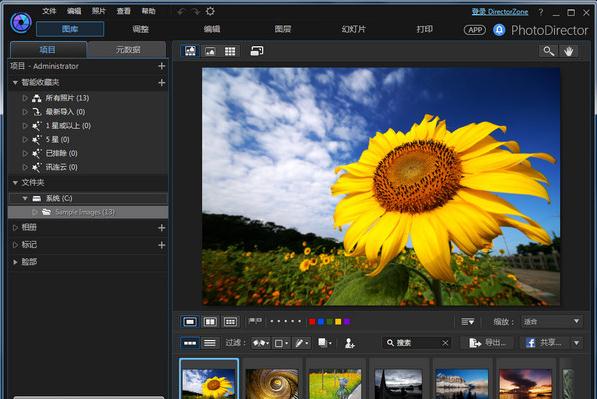Open the label square filter dropdown
Viewport: 597px width, 399px height.
tap(281, 343)
